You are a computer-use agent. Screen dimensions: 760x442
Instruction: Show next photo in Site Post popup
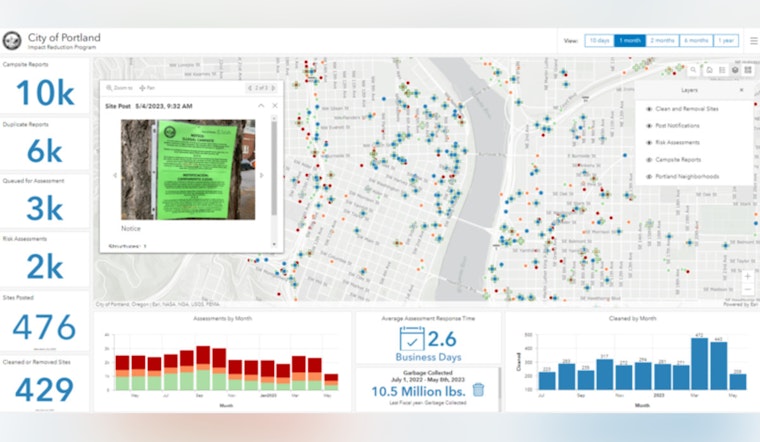point(262,175)
